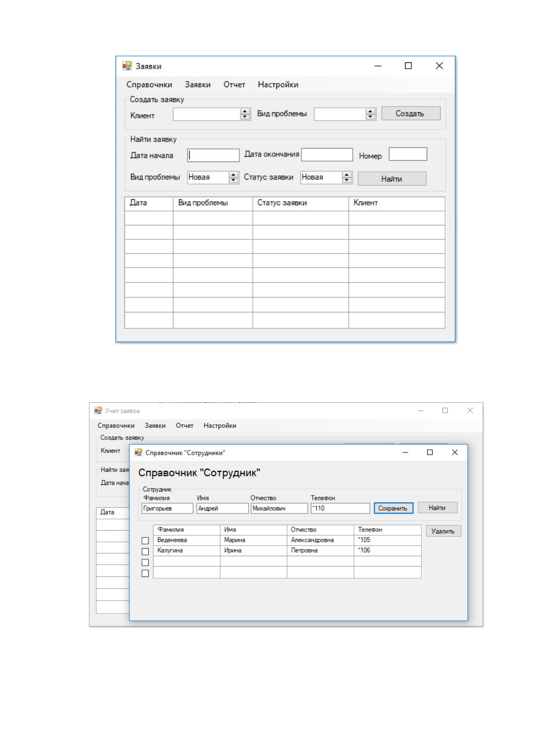Click the Сохранить button in employee form
This screenshot has width=535, height=756.
pos(394,508)
